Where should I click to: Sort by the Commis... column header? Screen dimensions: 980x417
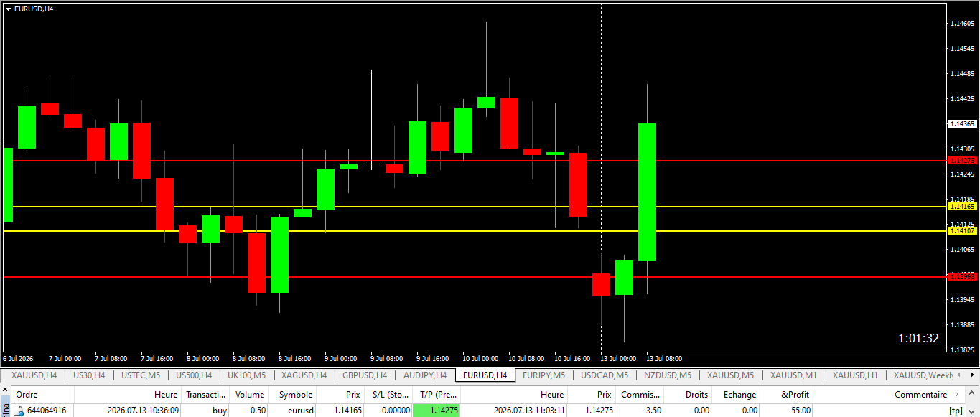pos(640,395)
